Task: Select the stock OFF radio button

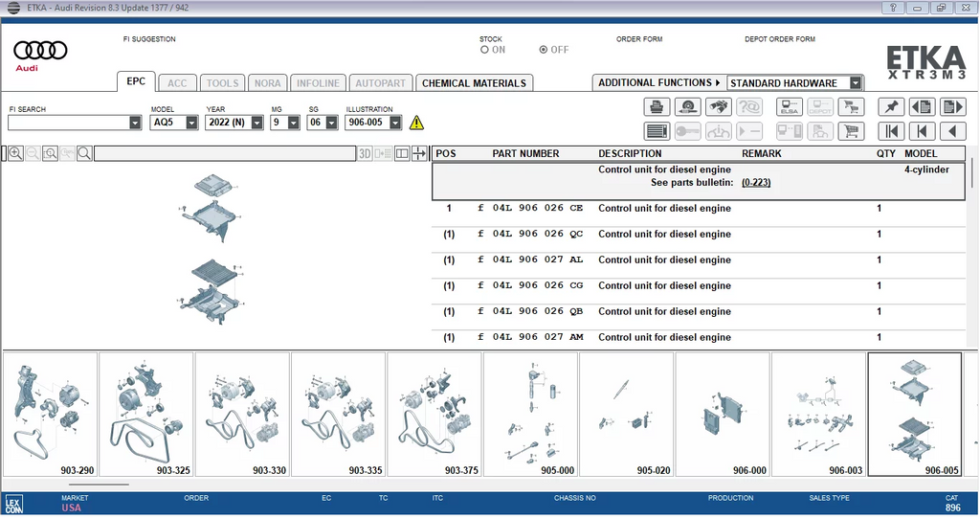Action: 544,50
